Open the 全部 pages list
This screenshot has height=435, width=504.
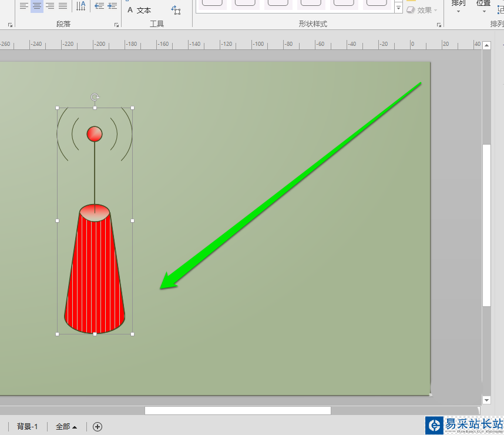point(66,427)
